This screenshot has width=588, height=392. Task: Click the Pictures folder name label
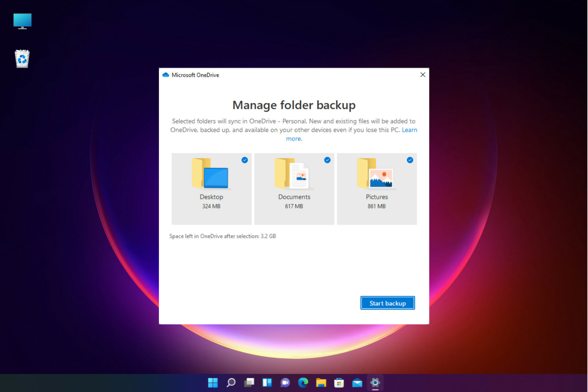tap(377, 197)
